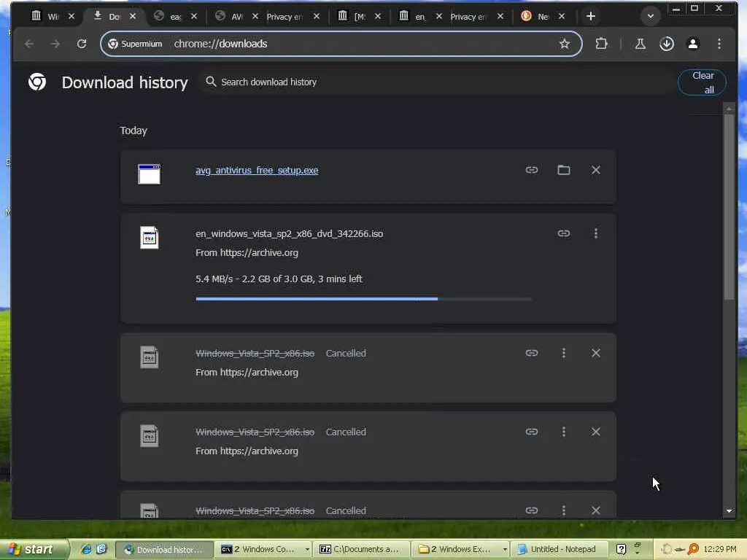Screen dimensions: 747x560
Task: Open the browser three-dot menu
Action: tap(719, 44)
